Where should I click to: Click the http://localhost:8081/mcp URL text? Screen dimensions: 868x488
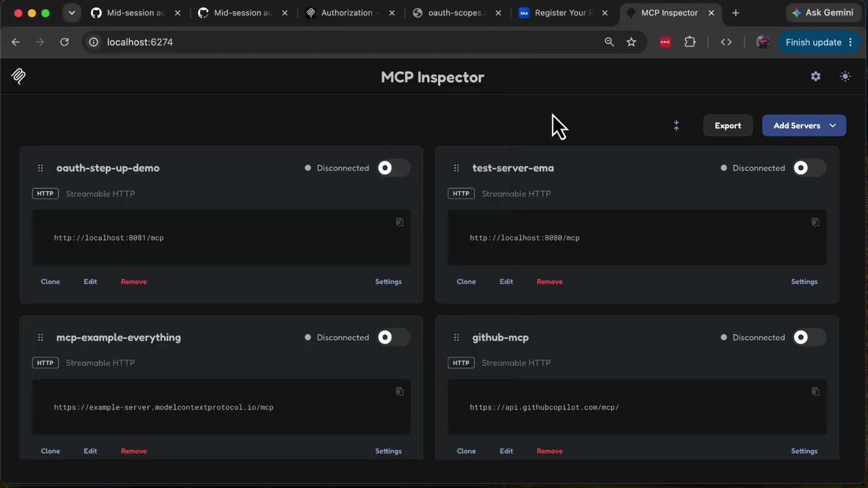click(x=109, y=238)
